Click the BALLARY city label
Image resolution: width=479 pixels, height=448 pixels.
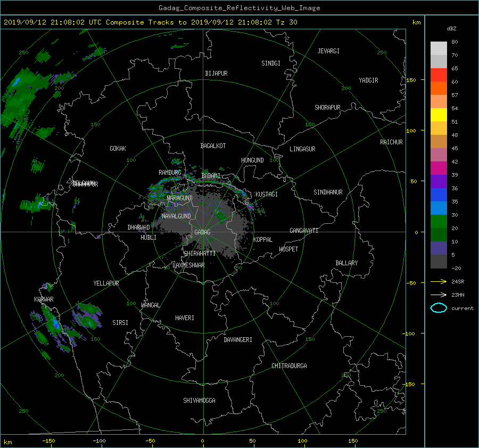pos(346,263)
